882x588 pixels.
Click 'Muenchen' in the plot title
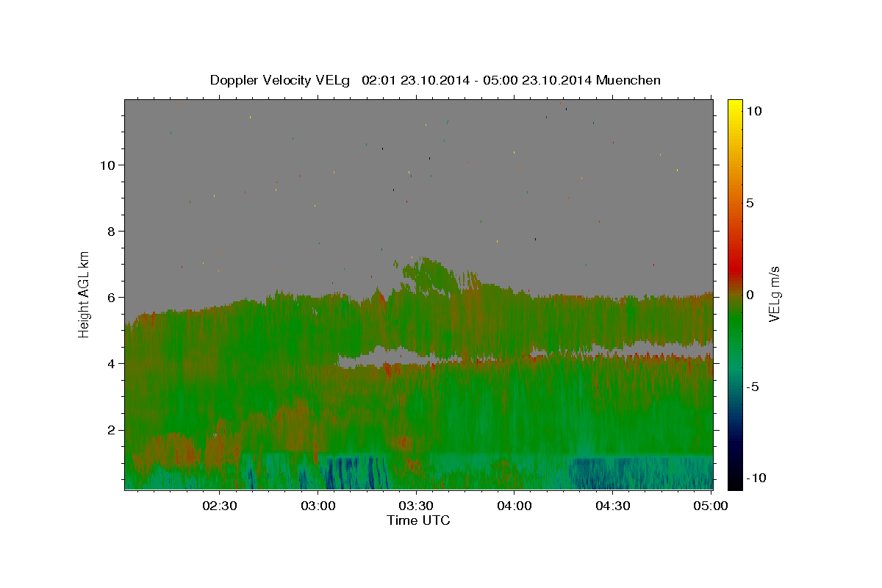629,80
